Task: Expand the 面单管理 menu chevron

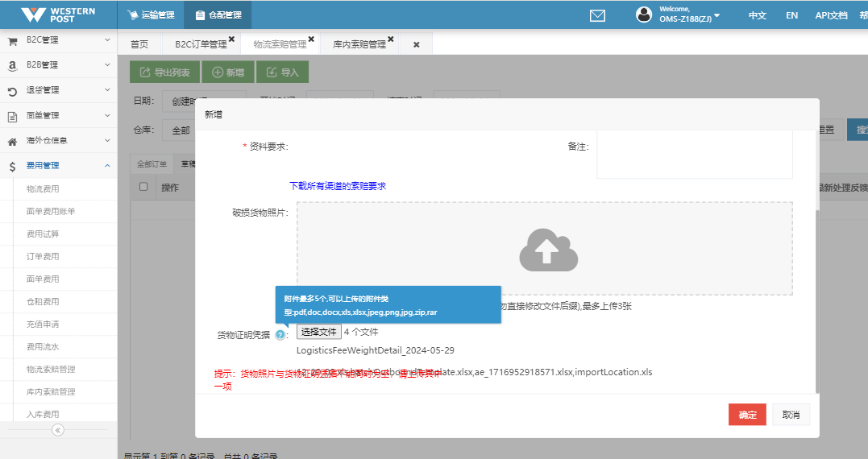Action: point(107,115)
